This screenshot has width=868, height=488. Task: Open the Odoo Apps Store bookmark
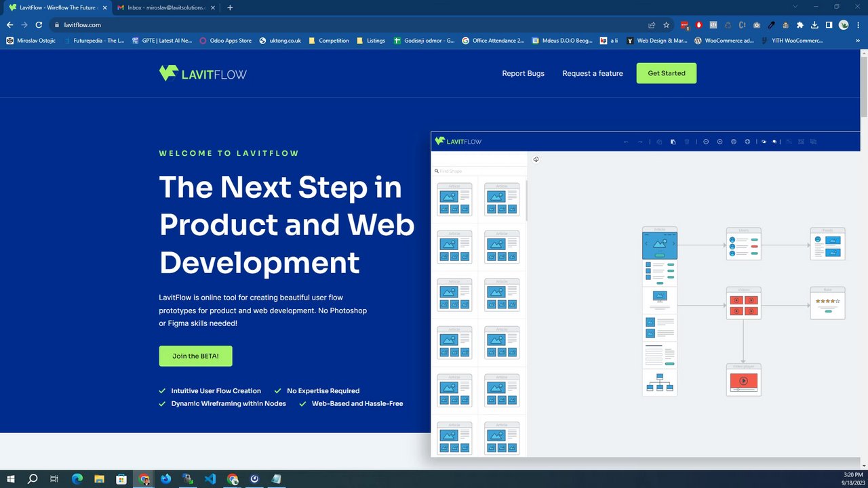pyautogui.click(x=226, y=41)
